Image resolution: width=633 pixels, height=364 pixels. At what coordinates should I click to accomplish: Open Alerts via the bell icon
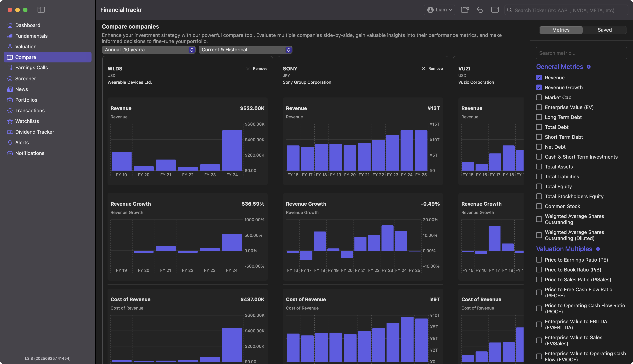tap(10, 143)
